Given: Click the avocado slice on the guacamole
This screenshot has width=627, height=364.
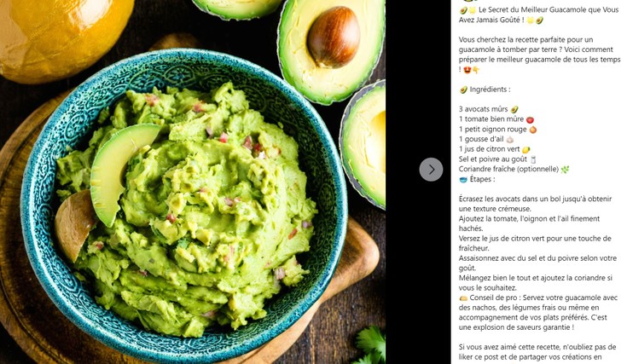Looking at the screenshot, I should point(122,172).
